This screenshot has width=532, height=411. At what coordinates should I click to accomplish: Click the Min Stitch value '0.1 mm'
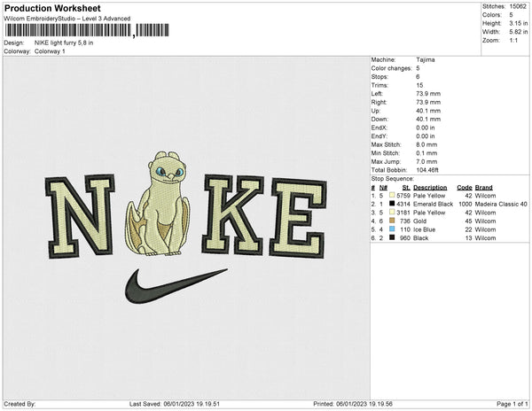(x=426, y=153)
